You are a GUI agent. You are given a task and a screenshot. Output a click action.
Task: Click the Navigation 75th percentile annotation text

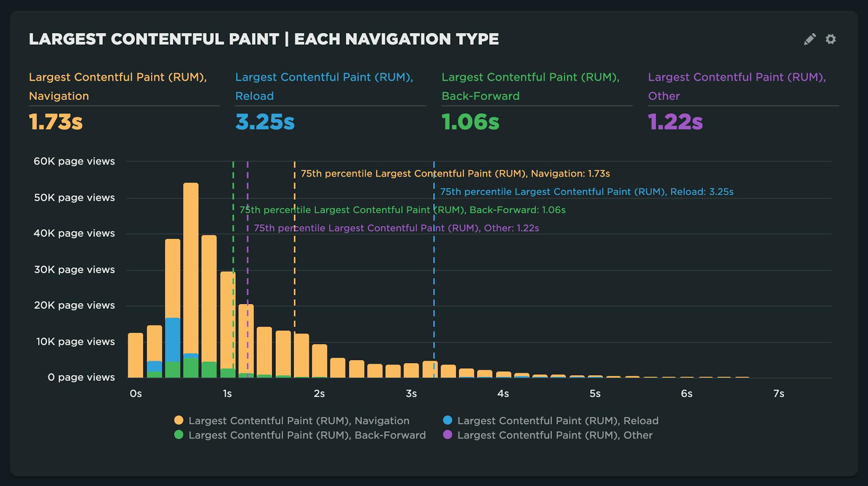click(455, 174)
